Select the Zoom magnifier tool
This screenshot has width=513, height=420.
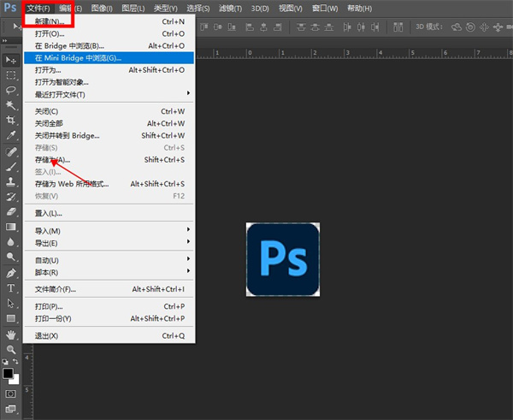pyautogui.click(x=11, y=349)
